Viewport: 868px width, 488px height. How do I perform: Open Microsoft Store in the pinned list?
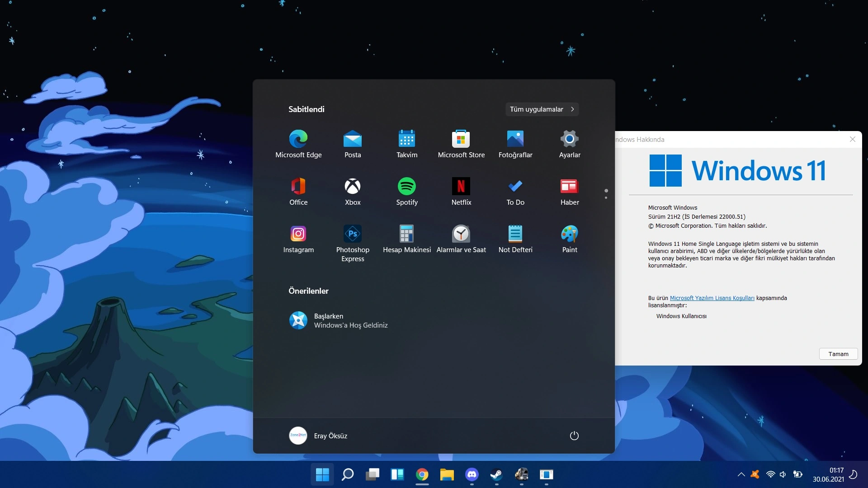point(461,144)
